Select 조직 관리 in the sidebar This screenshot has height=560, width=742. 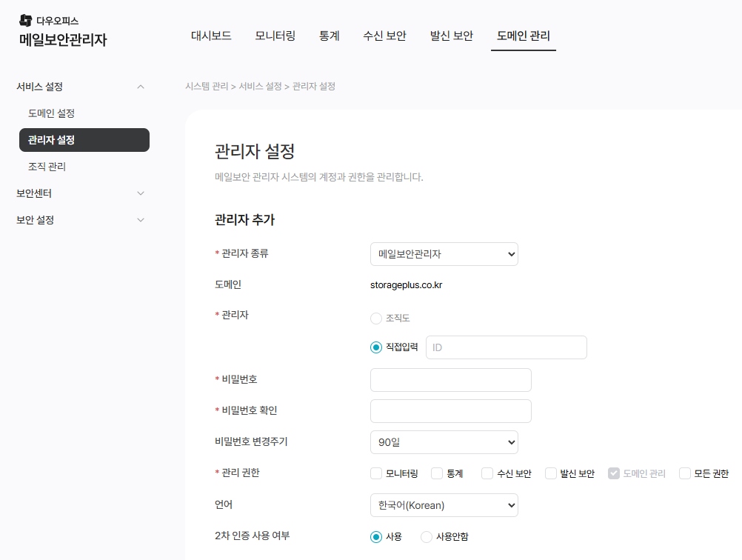tap(47, 167)
